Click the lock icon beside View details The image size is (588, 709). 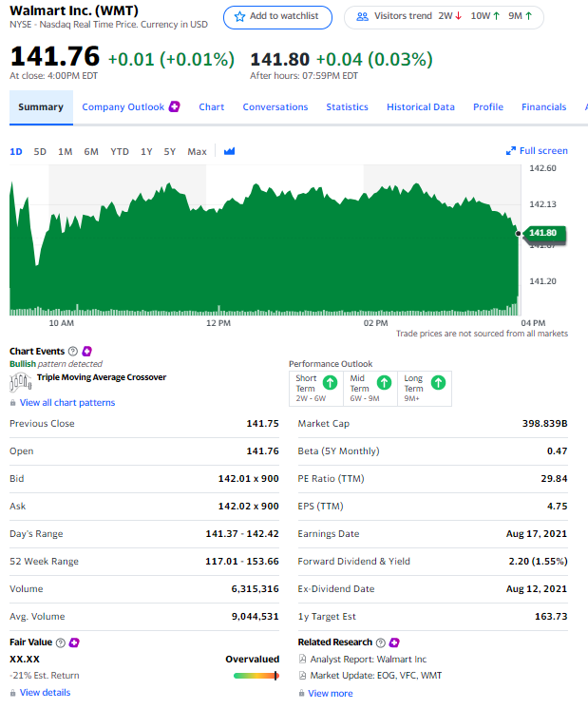[12, 693]
